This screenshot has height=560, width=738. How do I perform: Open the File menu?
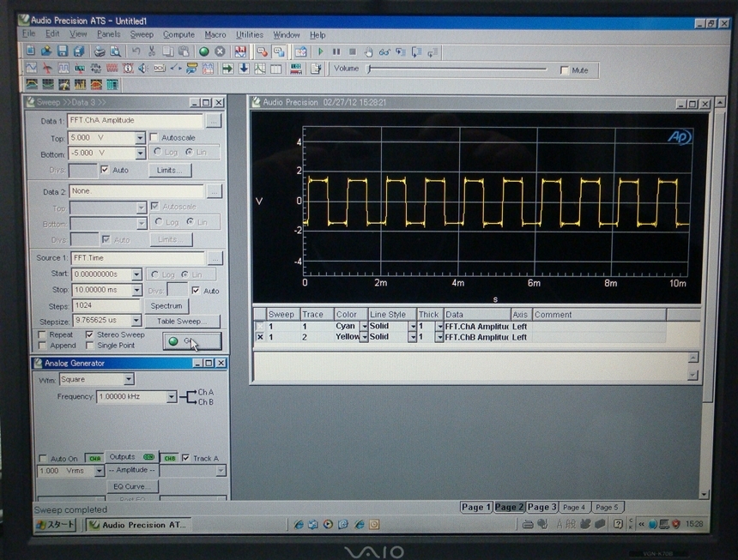28,33
